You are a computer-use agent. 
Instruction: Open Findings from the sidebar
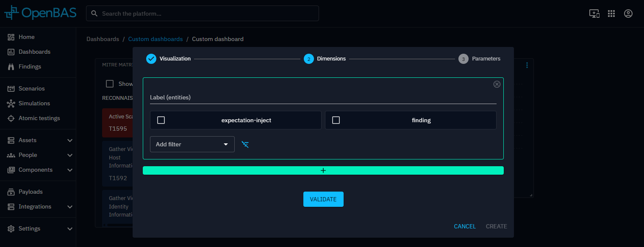tap(30, 66)
